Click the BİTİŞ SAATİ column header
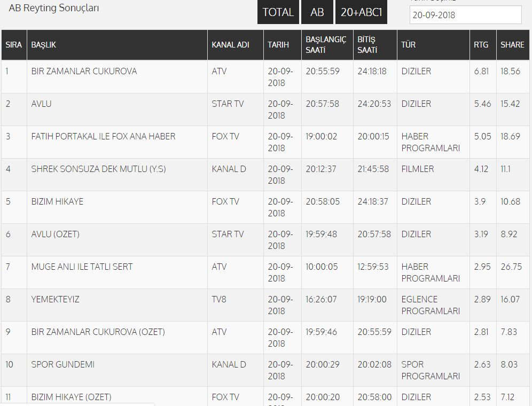Screen dimensions: 532x406 (367, 44)
